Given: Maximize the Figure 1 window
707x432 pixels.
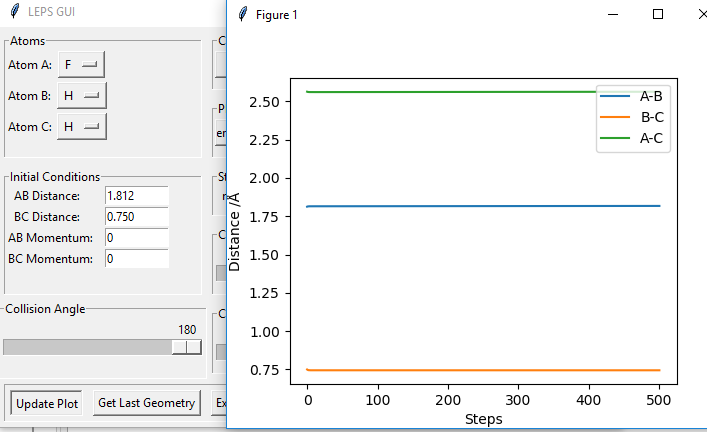Looking at the screenshot, I should point(658,14).
